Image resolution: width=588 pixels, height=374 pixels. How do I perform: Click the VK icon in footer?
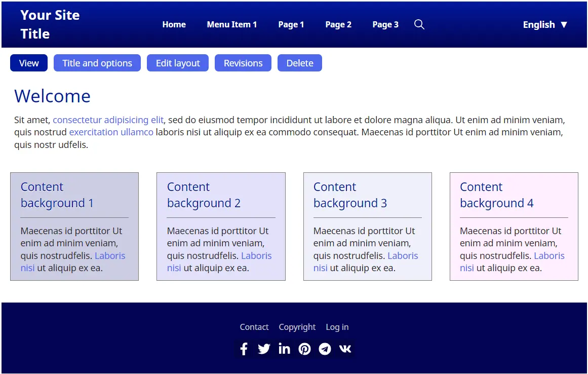pyautogui.click(x=345, y=349)
